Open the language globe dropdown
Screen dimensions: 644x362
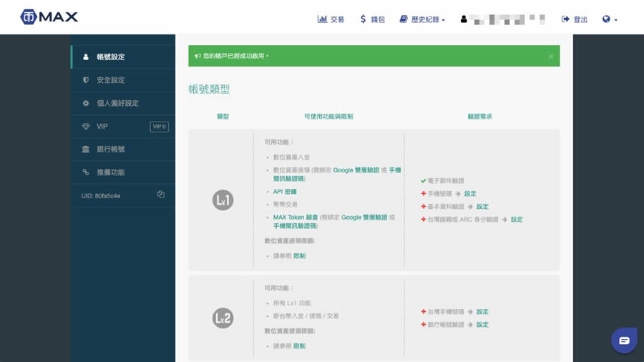pyautogui.click(x=610, y=19)
